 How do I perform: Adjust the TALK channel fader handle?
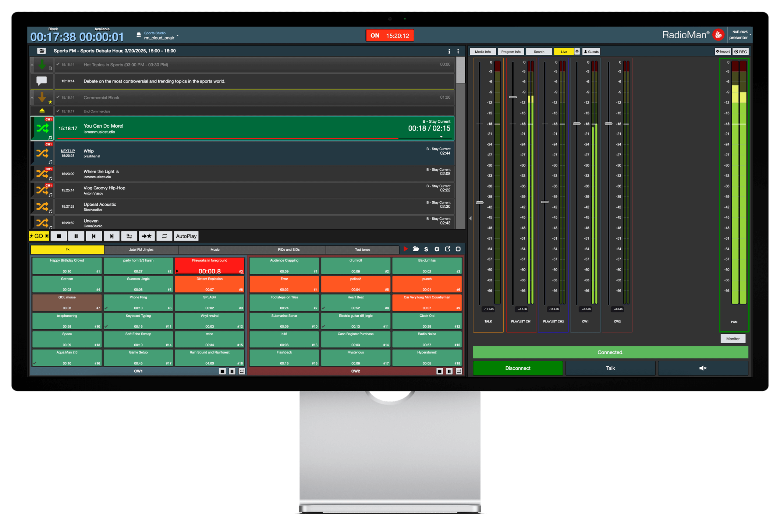coord(480,203)
